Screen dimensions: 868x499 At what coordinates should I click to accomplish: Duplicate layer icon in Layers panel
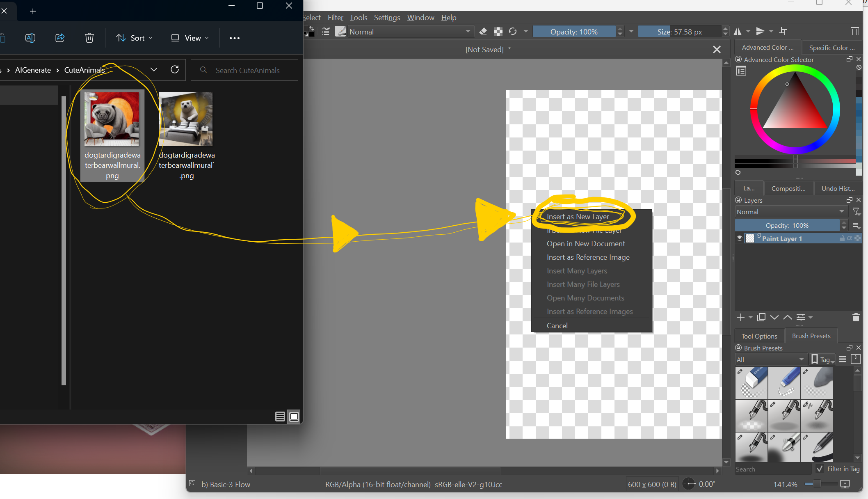coord(761,317)
